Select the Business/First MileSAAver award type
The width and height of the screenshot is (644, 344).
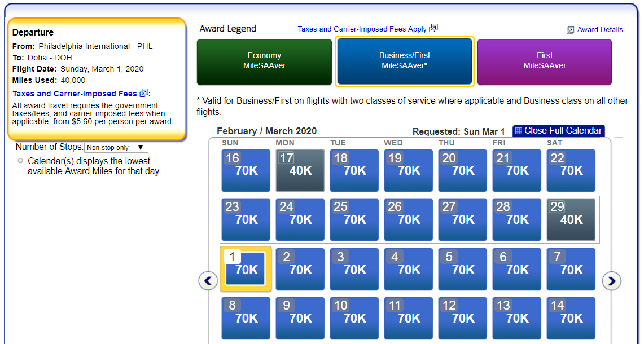[x=404, y=61]
